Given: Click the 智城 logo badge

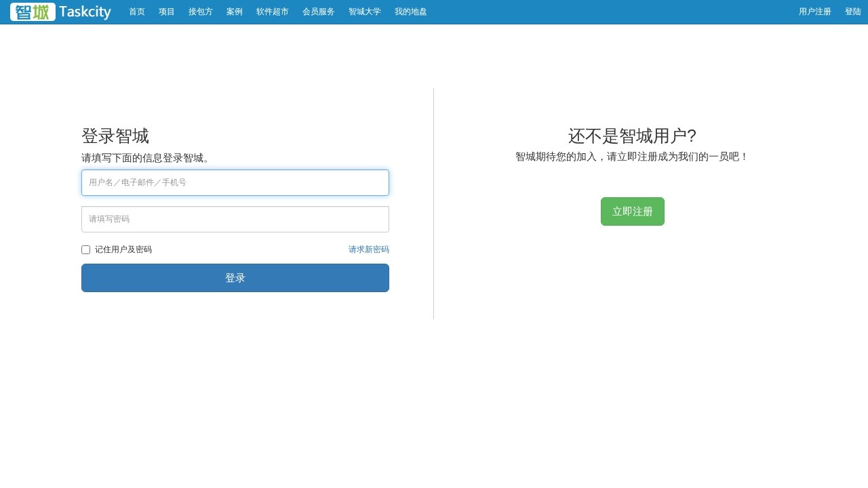Looking at the screenshot, I should (33, 12).
